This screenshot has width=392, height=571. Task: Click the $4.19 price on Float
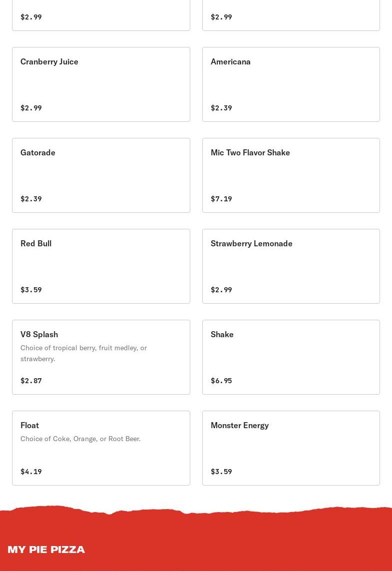tap(31, 472)
